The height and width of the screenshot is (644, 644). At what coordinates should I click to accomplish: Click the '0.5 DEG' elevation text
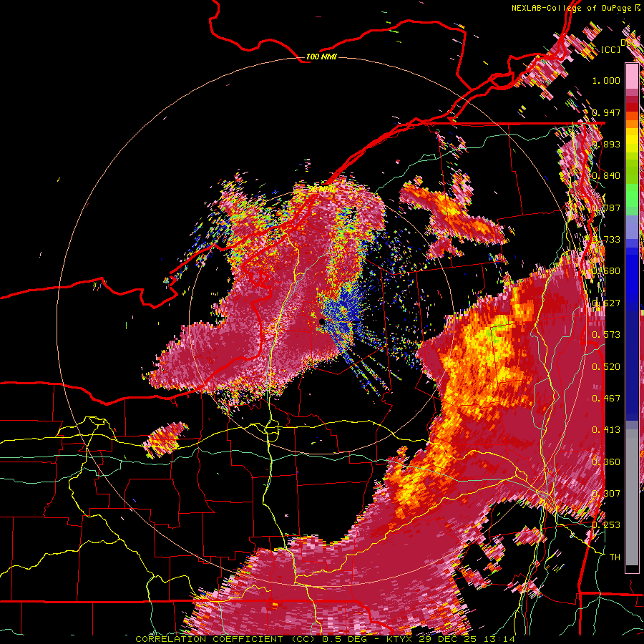[x=344, y=639]
